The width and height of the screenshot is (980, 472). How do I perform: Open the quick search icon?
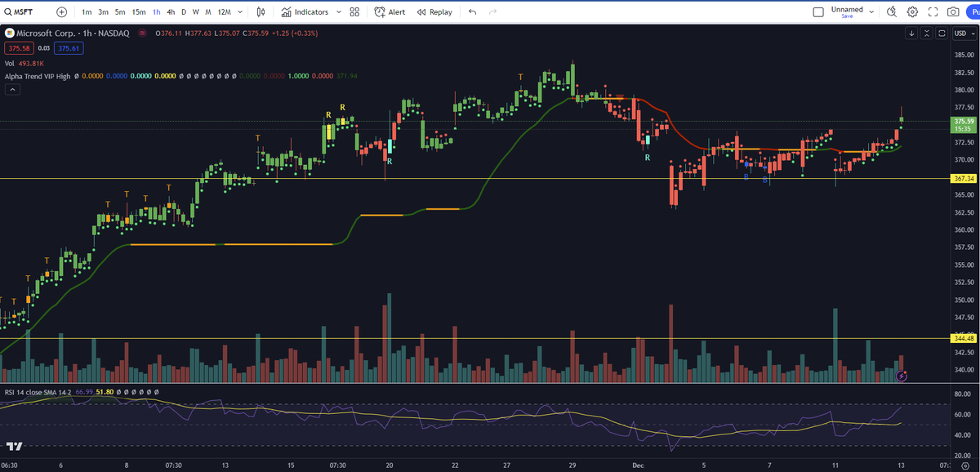891,12
